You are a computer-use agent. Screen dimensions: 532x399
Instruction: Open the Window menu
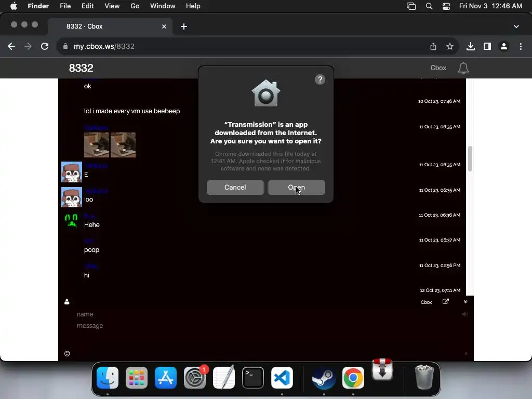pyautogui.click(x=163, y=6)
